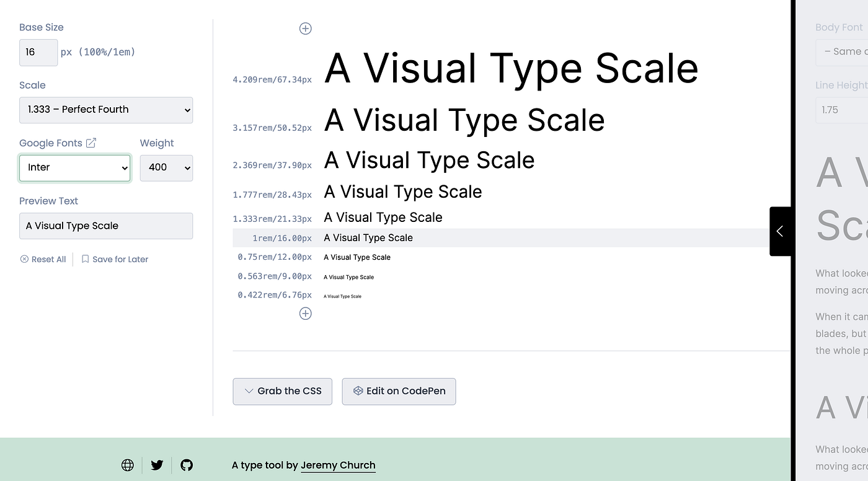The image size is (868, 481).
Task: Click the Google Fonts label link
Action: 51,143
